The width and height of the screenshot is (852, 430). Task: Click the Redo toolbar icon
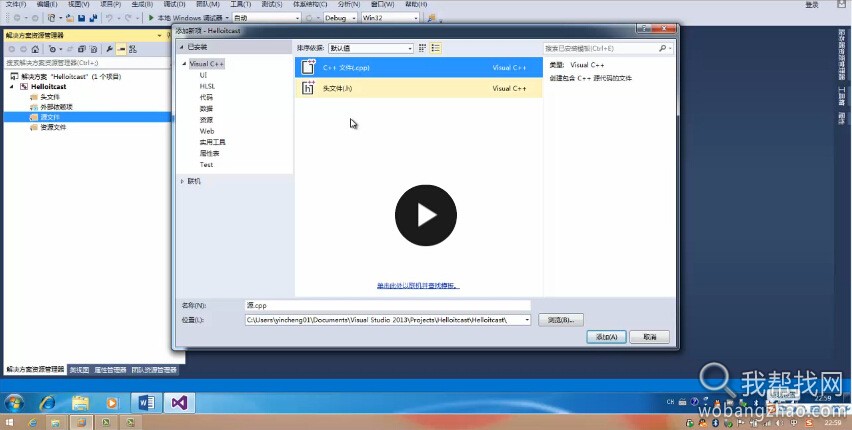[128, 18]
